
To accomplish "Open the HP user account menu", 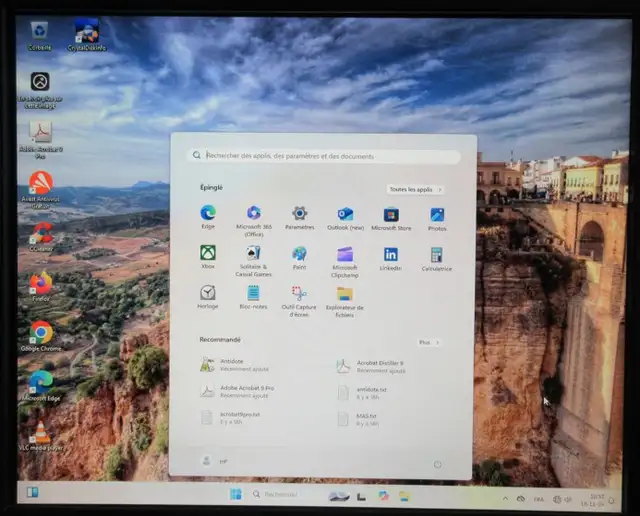I will 215,461.
